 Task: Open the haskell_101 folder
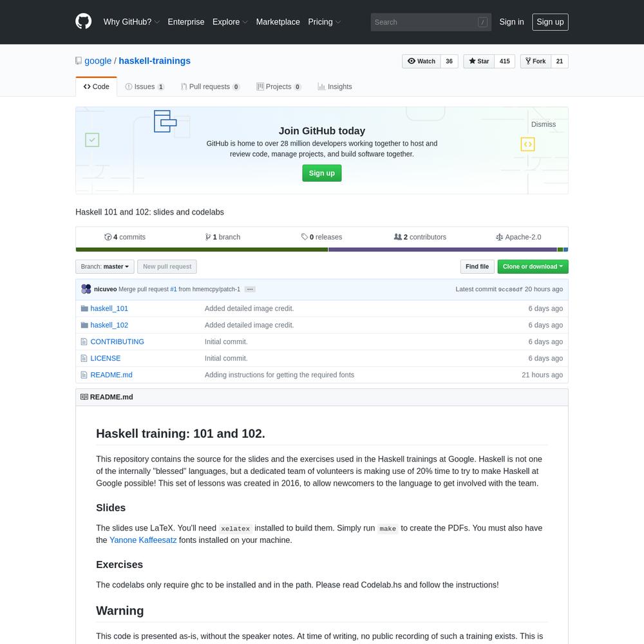[x=109, y=308]
